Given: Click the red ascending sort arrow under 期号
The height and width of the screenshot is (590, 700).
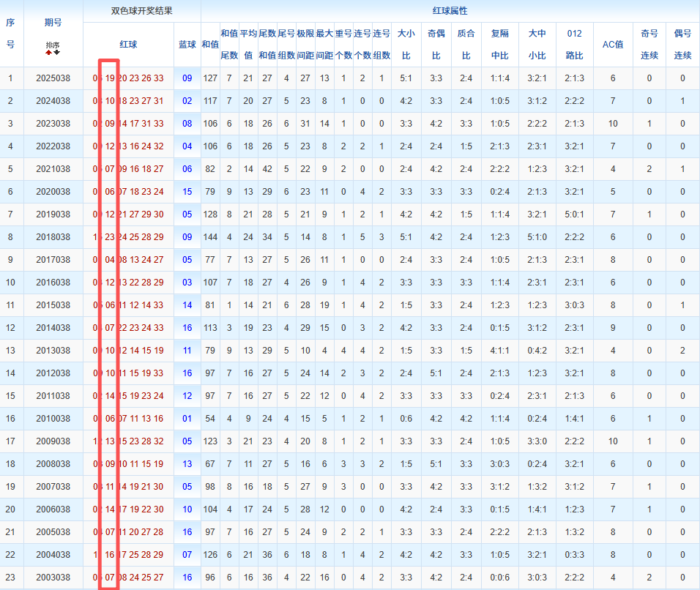Looking at the screenshot, I should click(x=49, y=53).
